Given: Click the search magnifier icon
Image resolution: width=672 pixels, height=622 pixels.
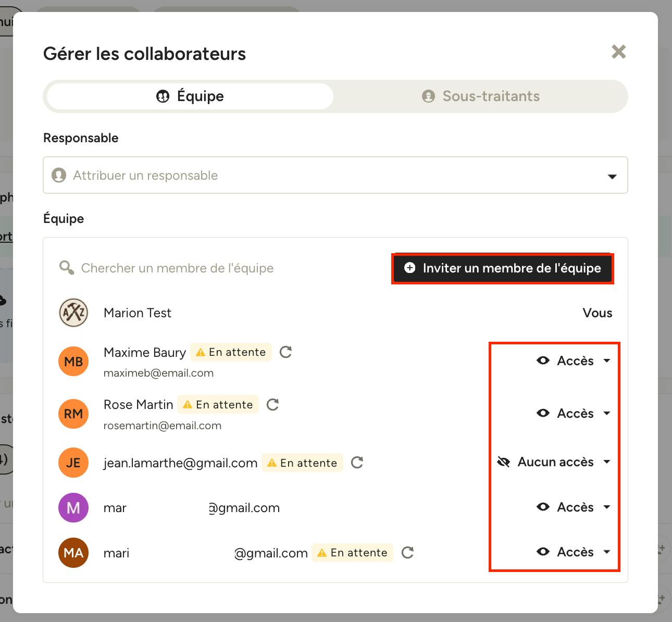Looking at the screenshot, I should (67, 268).
